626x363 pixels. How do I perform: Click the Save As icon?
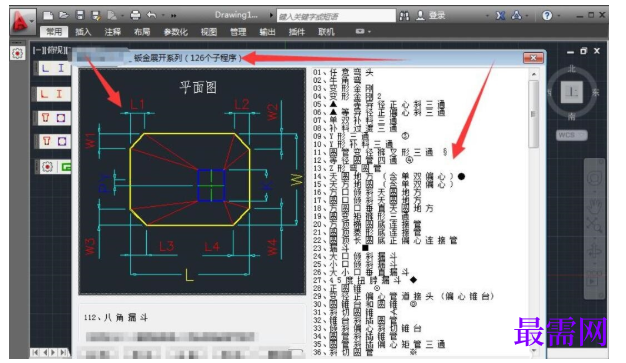[96, 16]
